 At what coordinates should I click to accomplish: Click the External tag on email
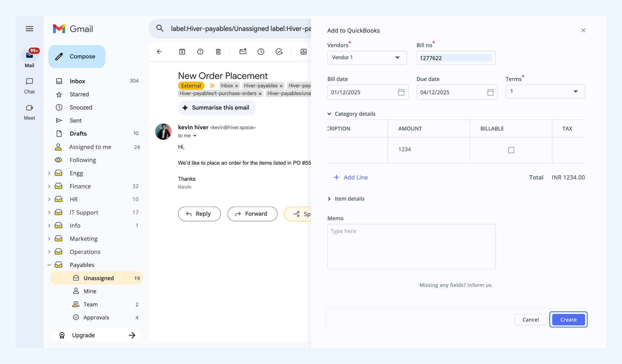tap(191, 86)
